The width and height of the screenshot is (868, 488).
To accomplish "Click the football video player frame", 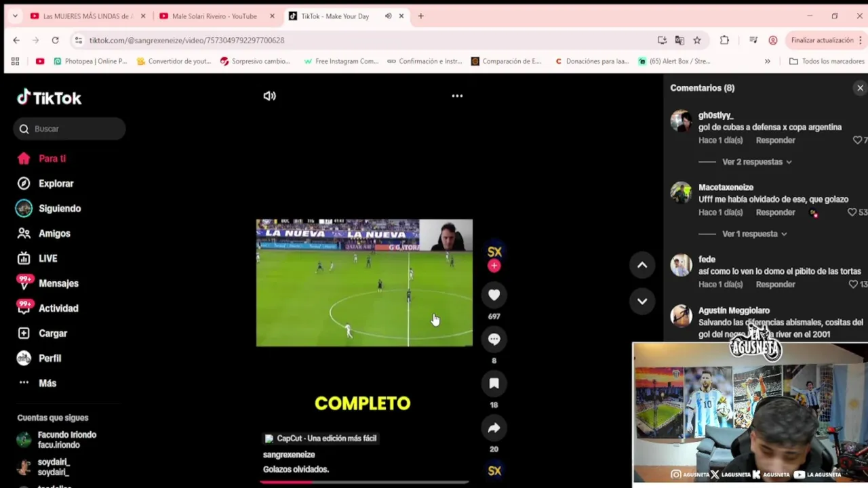I will click(364, 283).
